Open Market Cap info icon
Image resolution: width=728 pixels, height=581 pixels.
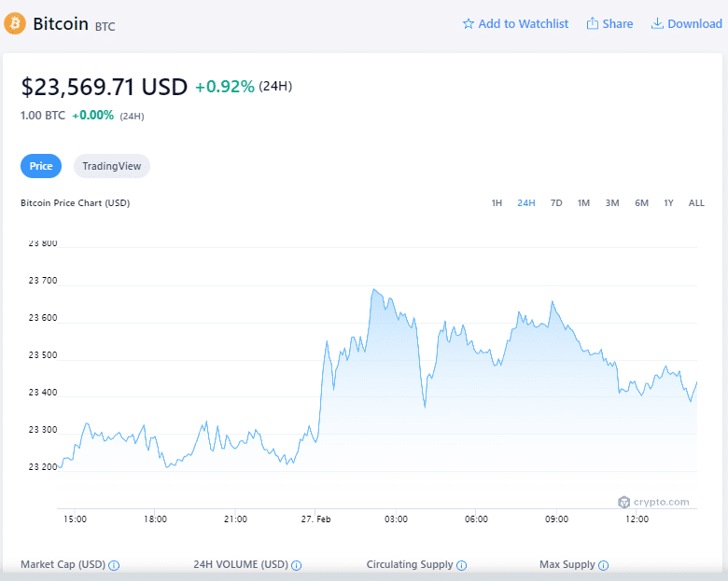[114, 565]
